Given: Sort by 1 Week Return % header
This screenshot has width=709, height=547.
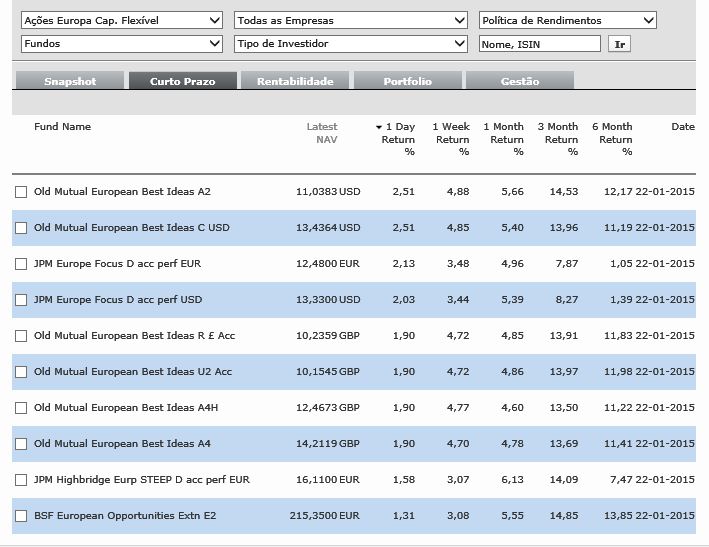Looking at the screenshot, I should click(451, 139).
